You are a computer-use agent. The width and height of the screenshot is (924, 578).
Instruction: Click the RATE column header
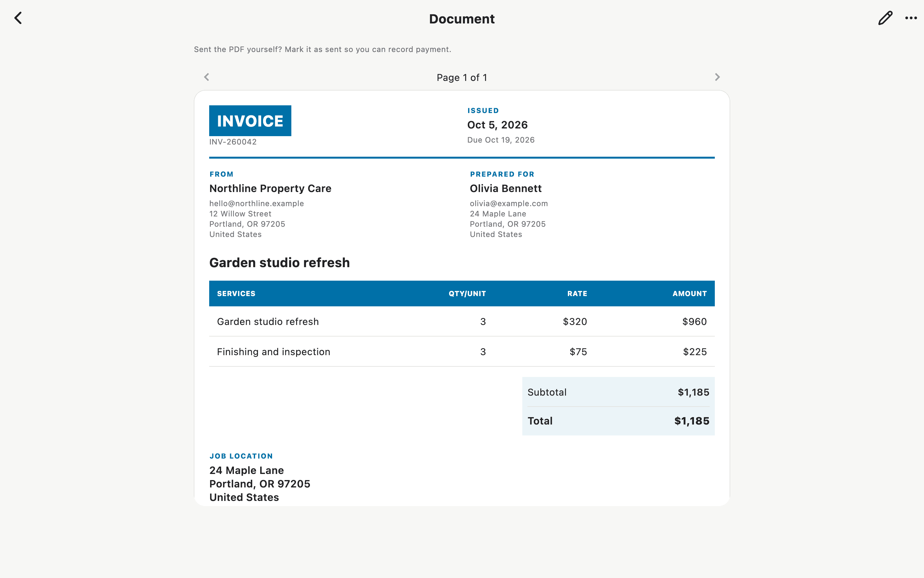pyautogui.click(x=577, y=293)
